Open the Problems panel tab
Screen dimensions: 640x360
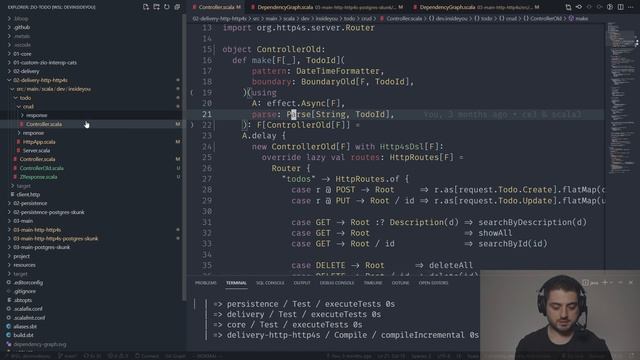point(205,283)
